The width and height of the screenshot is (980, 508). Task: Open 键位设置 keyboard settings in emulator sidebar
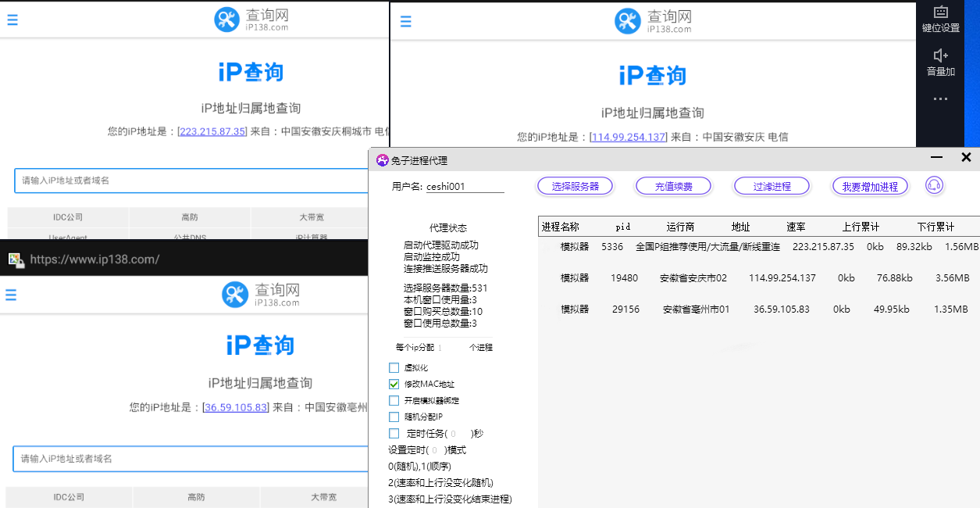point(941,20)
